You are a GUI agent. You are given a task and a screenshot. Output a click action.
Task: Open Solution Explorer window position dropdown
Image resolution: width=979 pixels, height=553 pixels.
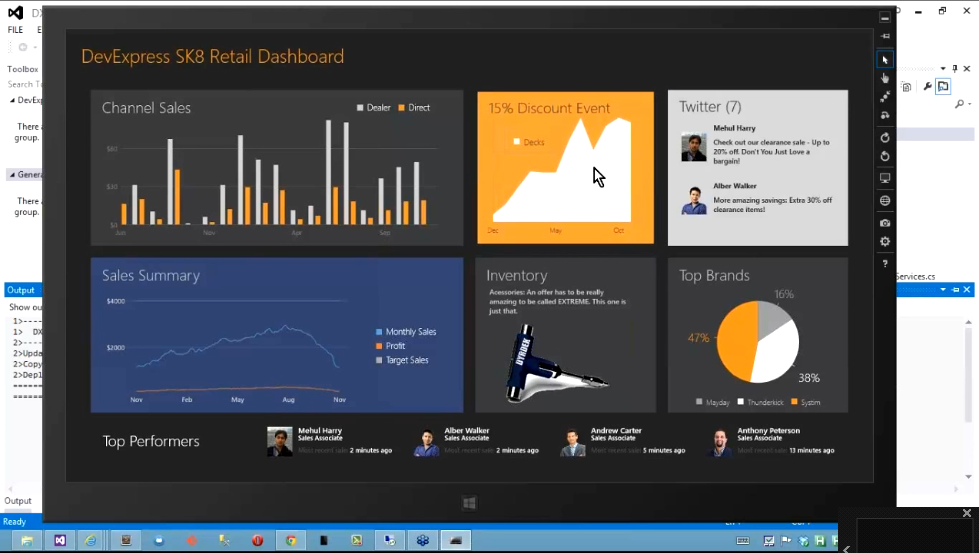[x=943, y=69]
